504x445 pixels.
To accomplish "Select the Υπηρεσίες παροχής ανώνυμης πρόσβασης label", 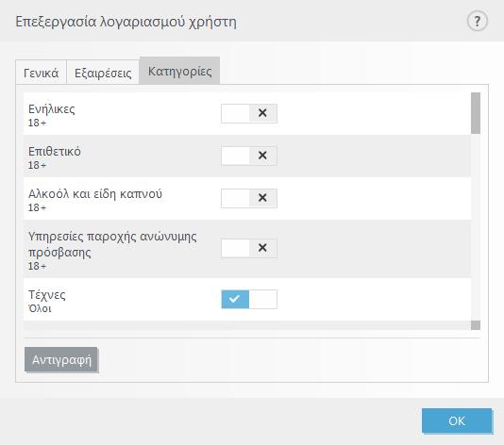I will tap(112, 244).
